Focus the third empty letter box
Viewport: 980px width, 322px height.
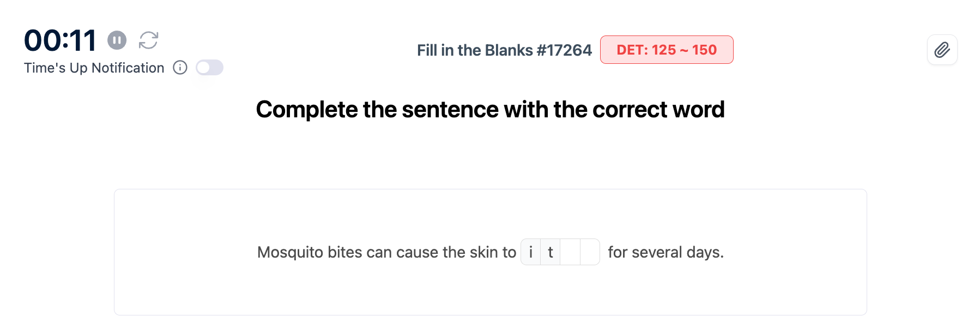570,252
